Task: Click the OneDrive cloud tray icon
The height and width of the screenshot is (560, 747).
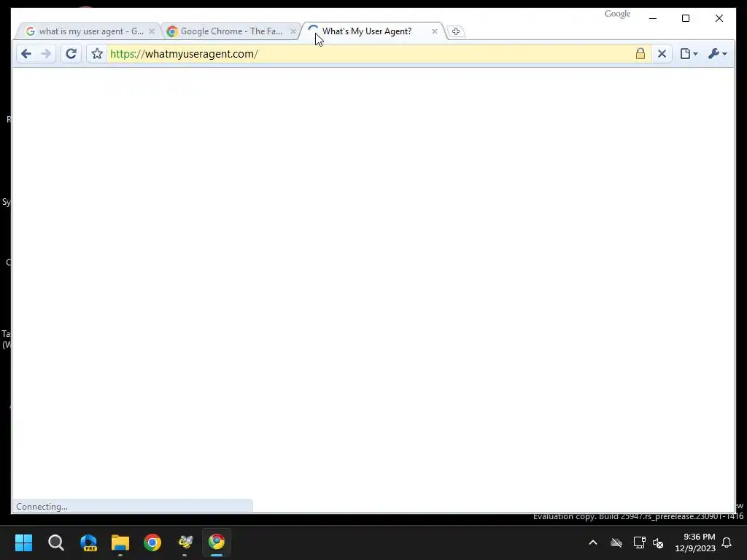Action: (616, 542)
